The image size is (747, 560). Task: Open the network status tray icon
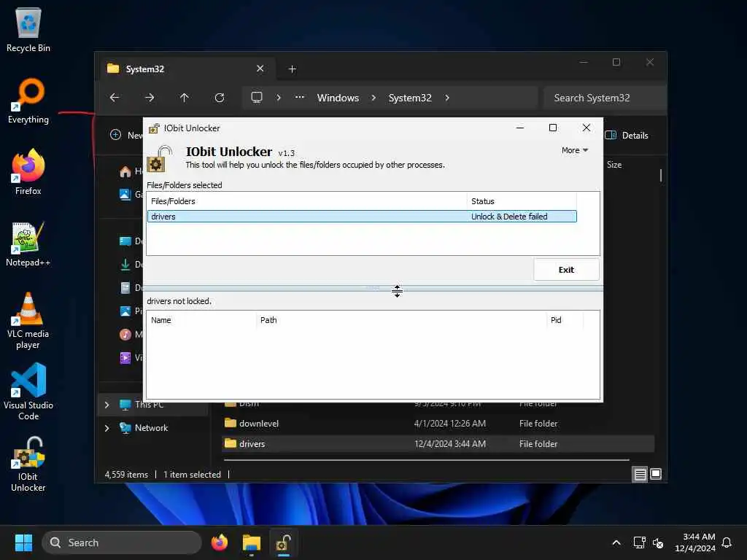[x=639, y=542]
